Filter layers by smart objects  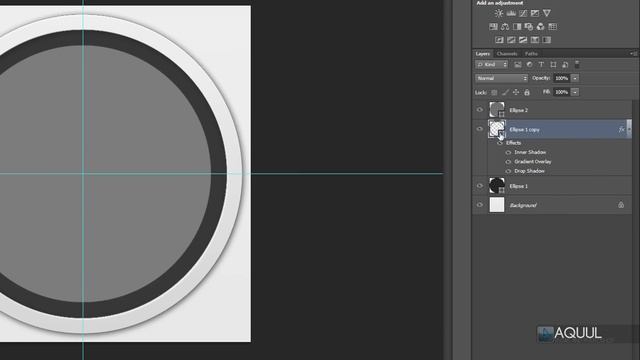[x=565, y=64]
